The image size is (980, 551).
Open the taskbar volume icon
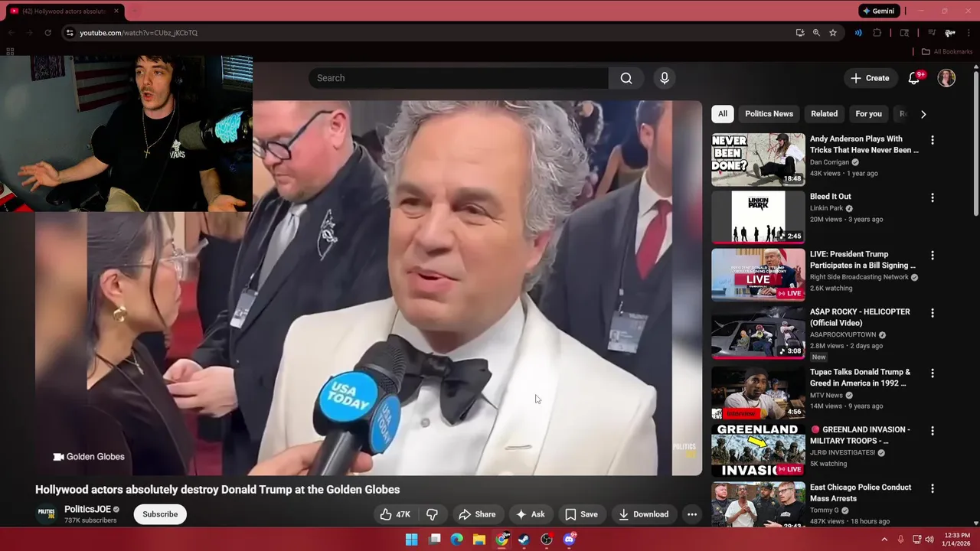point(929,540)
